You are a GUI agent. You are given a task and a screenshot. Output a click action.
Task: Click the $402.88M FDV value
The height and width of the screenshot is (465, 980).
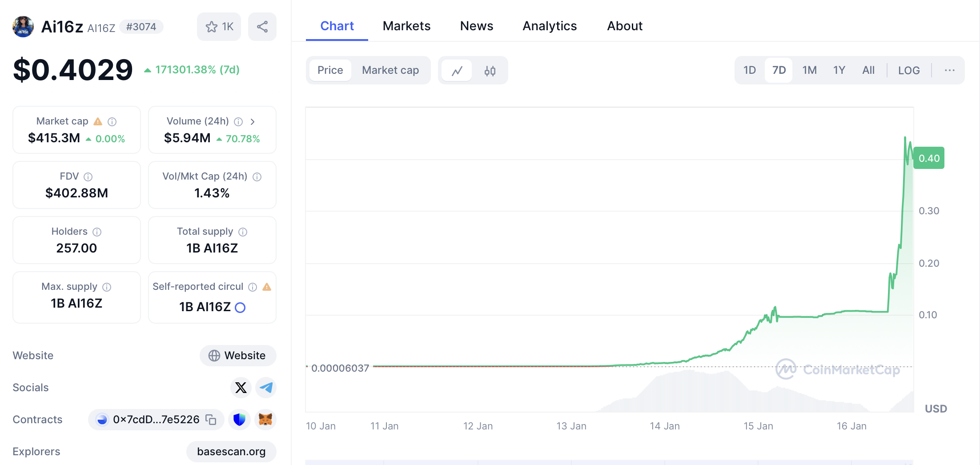(x=76, y=193)
